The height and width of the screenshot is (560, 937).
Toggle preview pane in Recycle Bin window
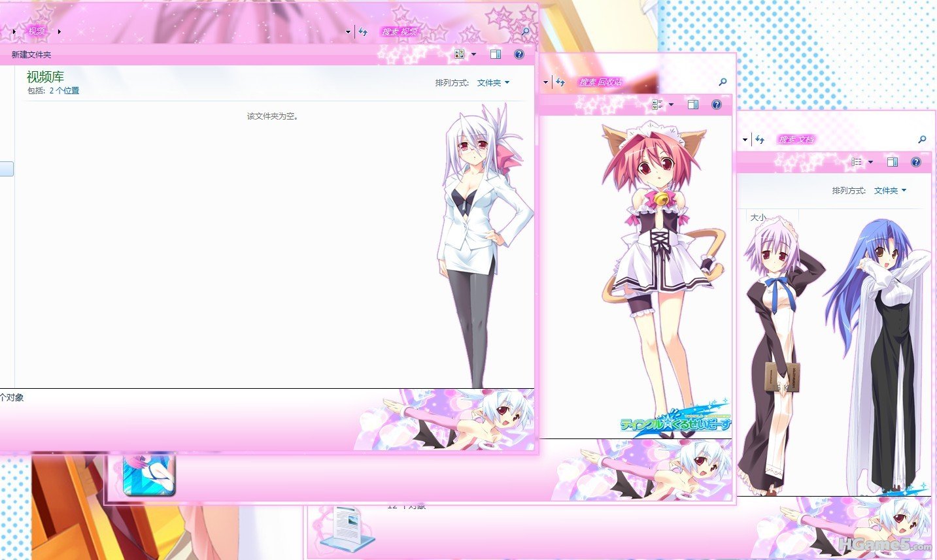pyautogui.click(x=693, y=105)
